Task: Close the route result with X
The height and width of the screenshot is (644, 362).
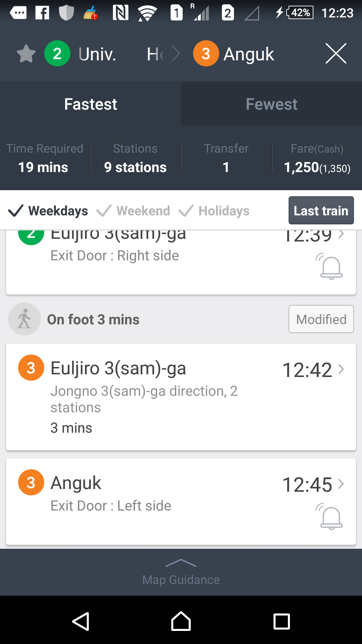Action: tap(336, 54)
